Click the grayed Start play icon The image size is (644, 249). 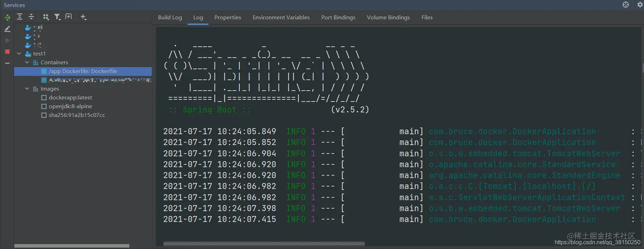pos(7,40)
